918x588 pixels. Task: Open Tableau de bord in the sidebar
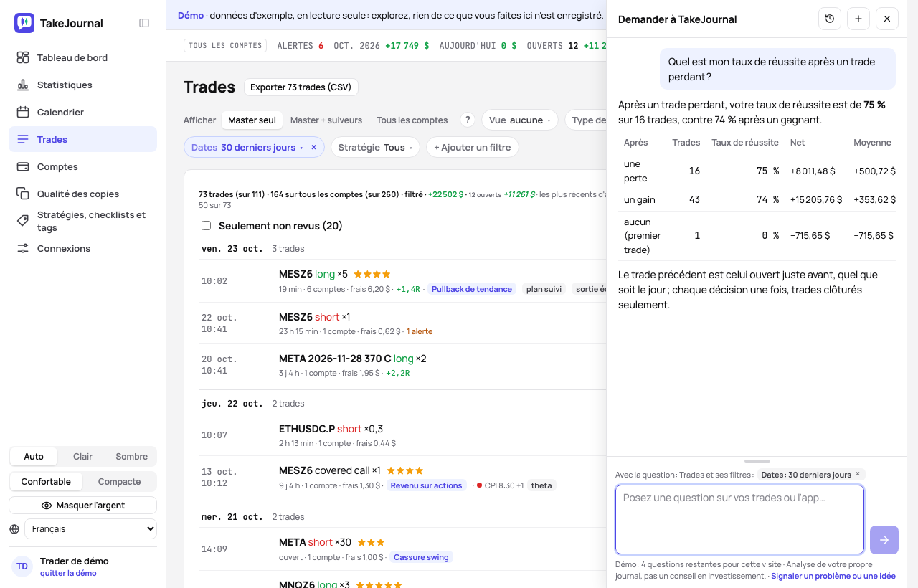[x=83, y=57]
